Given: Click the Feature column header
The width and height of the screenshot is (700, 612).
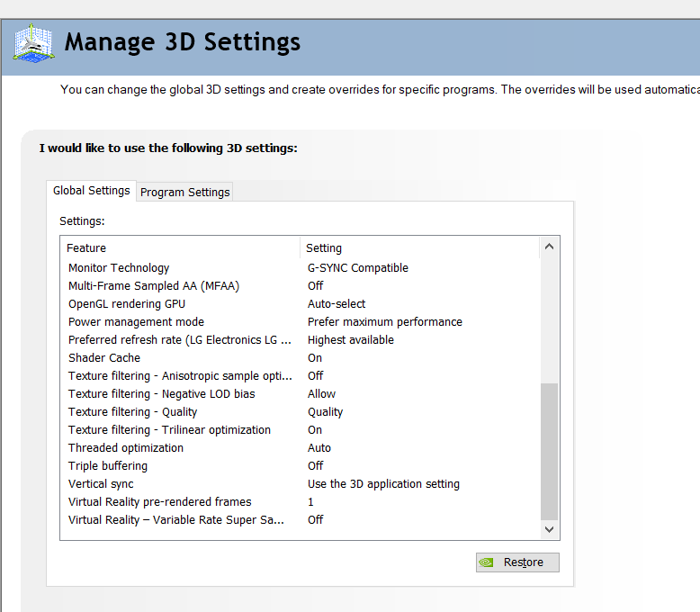Looking at the screenshot, I should click(x=86, y=247).
